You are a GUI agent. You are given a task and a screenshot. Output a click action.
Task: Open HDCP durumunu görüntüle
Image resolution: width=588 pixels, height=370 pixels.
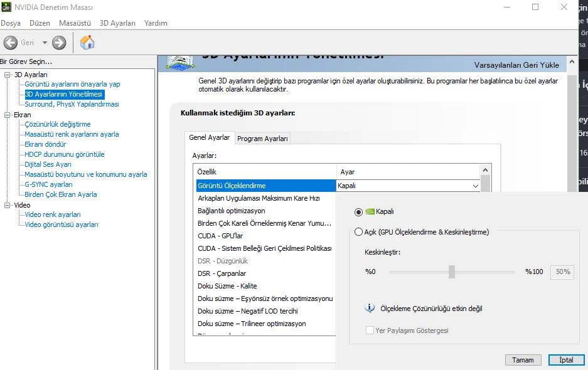(x=64, y=154)
